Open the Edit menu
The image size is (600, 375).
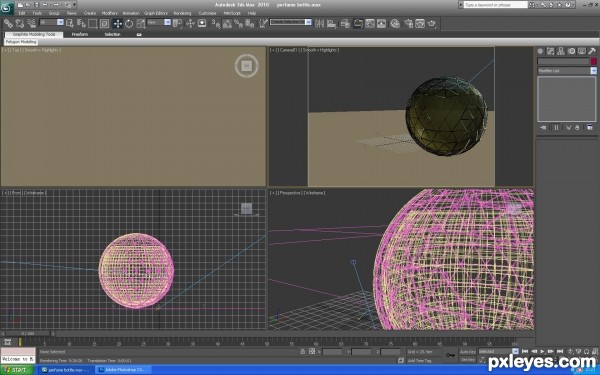(x=22, y=13)
